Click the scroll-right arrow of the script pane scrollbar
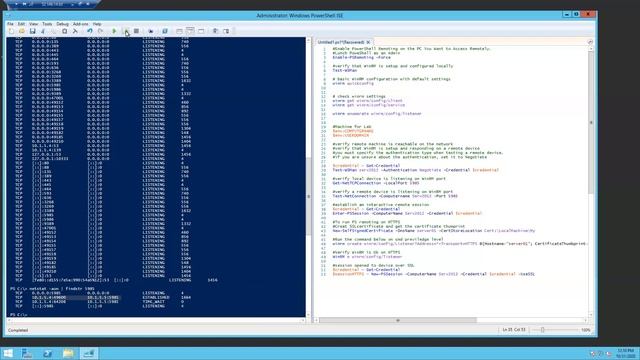 (586, 320)
